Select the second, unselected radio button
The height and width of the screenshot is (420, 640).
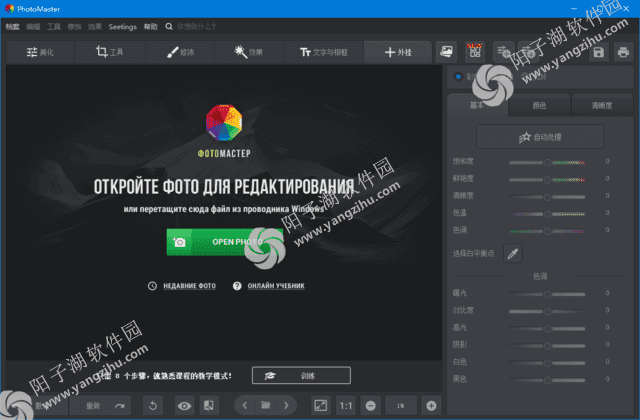pos(525,76)
